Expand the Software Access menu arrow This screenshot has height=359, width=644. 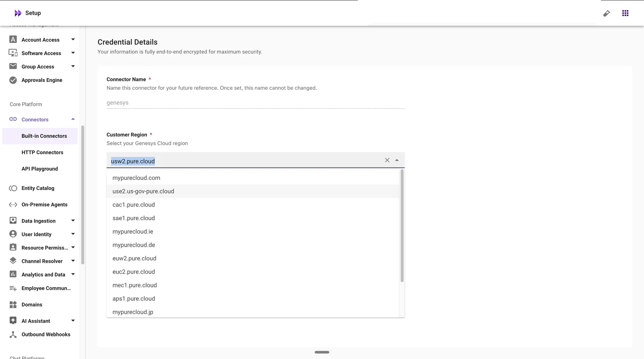point(73,53)
